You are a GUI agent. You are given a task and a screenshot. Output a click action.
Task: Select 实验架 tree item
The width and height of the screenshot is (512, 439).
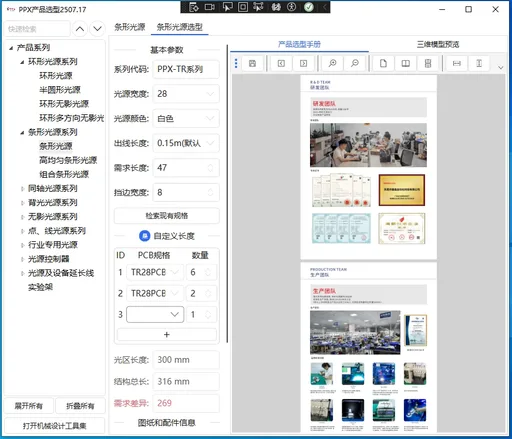[x=40, y=287]
